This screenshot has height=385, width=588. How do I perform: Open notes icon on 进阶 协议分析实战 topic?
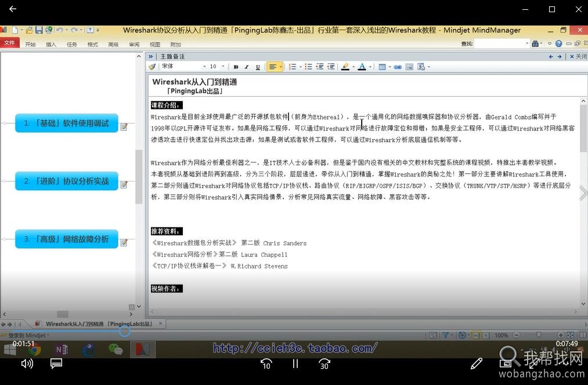124,184
